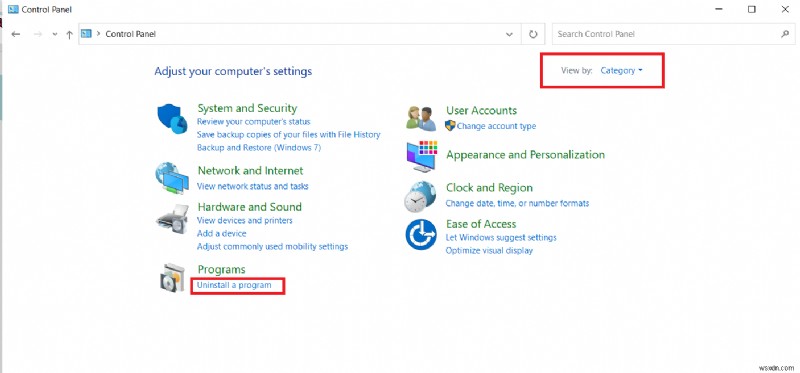Open Appearance and Personalization heading

pos(526,155)
